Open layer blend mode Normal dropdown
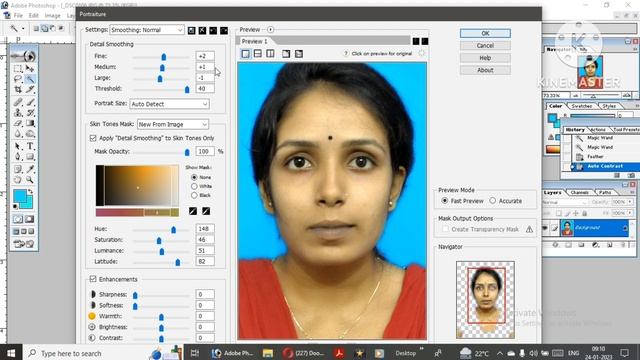This screenshot has height=360, width=640. [x=565, y=202]
